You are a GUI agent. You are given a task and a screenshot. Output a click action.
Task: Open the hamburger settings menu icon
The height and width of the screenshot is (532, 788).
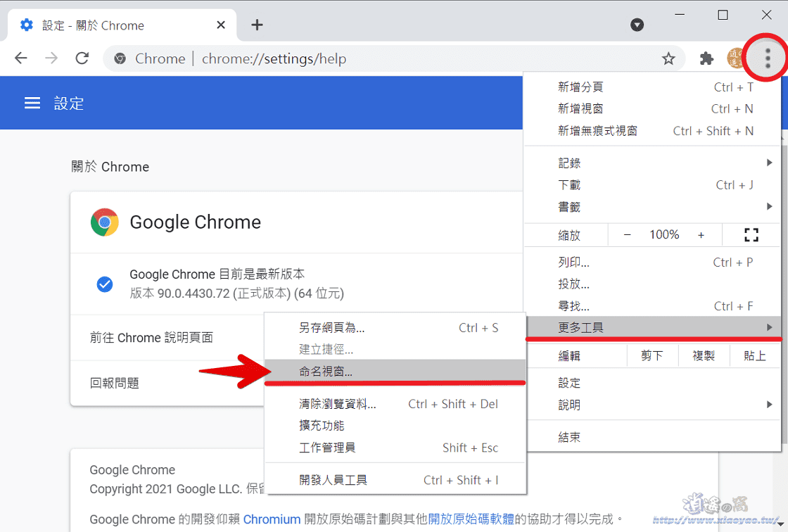32,103
